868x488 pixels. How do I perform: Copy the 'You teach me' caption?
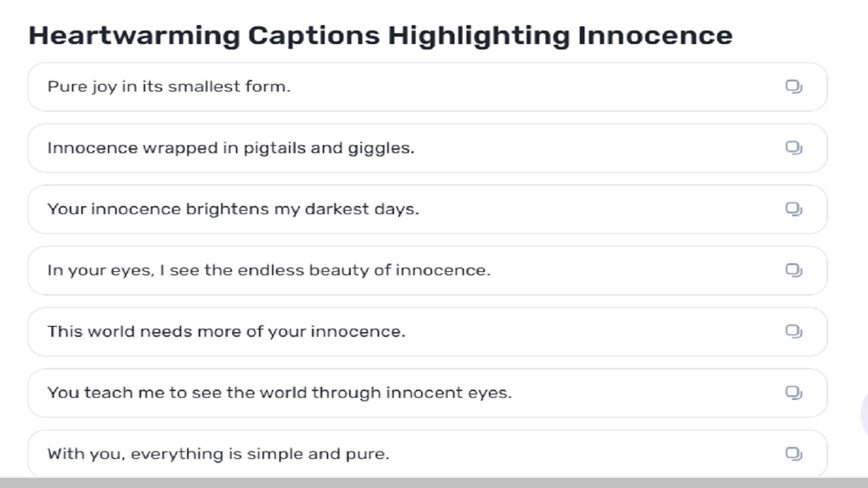click(793, 392)
